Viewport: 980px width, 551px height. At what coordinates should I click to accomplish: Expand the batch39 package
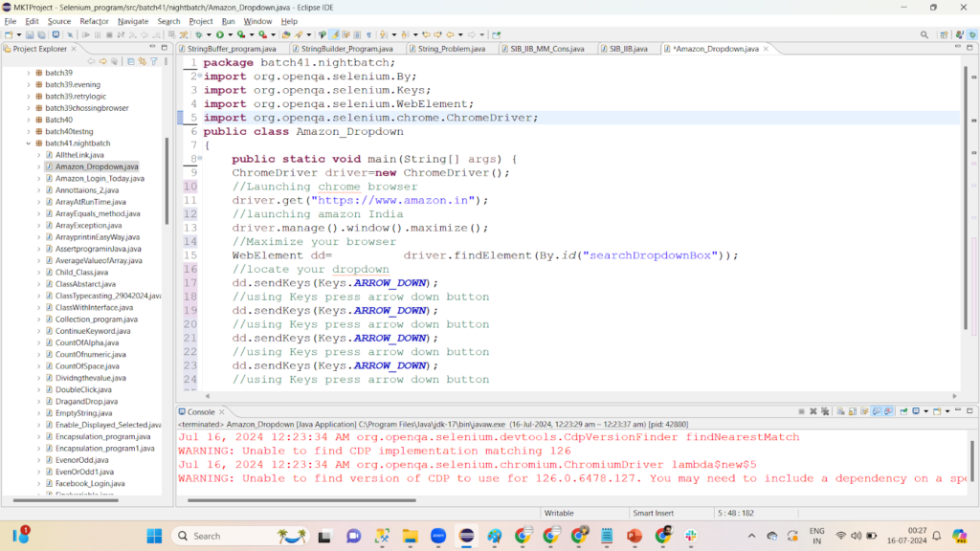tap(28, 73)
